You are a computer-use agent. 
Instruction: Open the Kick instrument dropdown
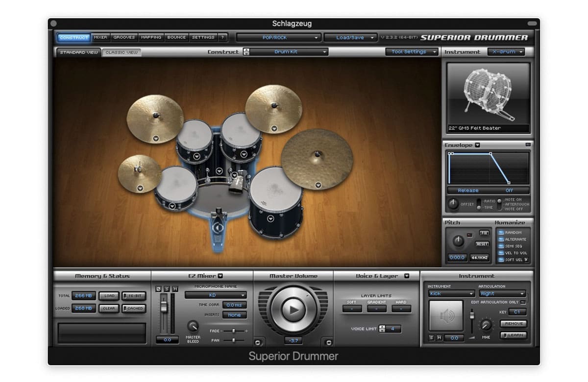(451, 293)
